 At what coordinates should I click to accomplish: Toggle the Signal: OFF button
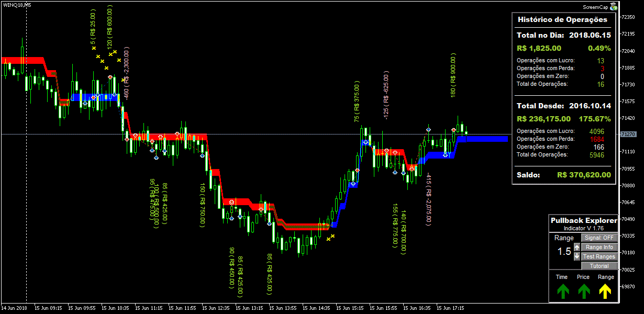[599, 238]
